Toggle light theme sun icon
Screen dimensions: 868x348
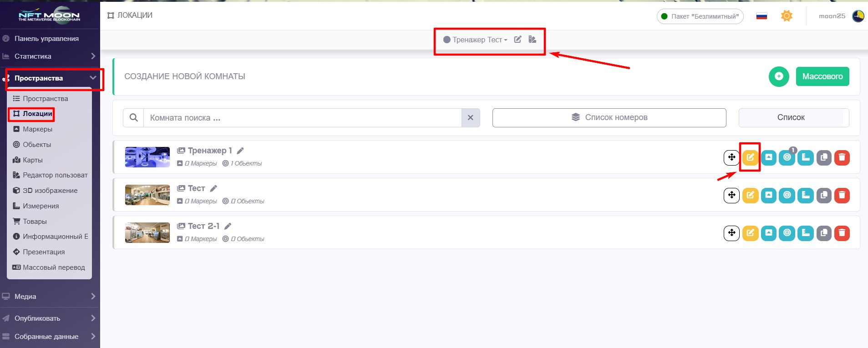(x=787, y=16)
